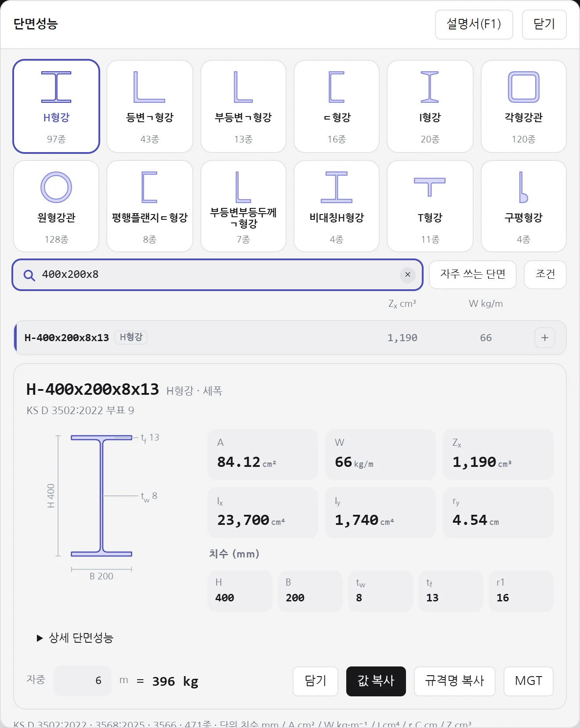Click the Iy 1,740 cm⁴ tile
Viewport: 580px width, 728px height.
pyautogui.click(x=381, y=513)
